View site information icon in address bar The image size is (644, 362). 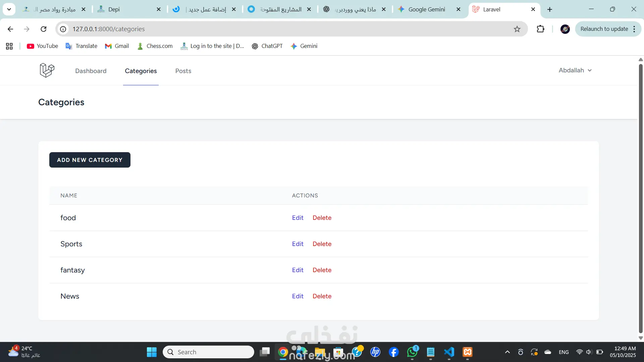click(x=63, y=29)
